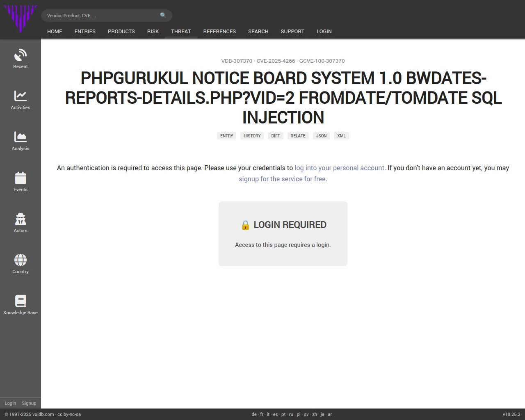This screenshot has width=525, height=420.
Task: Switch language to ja
Action: [x=322, y=414]
